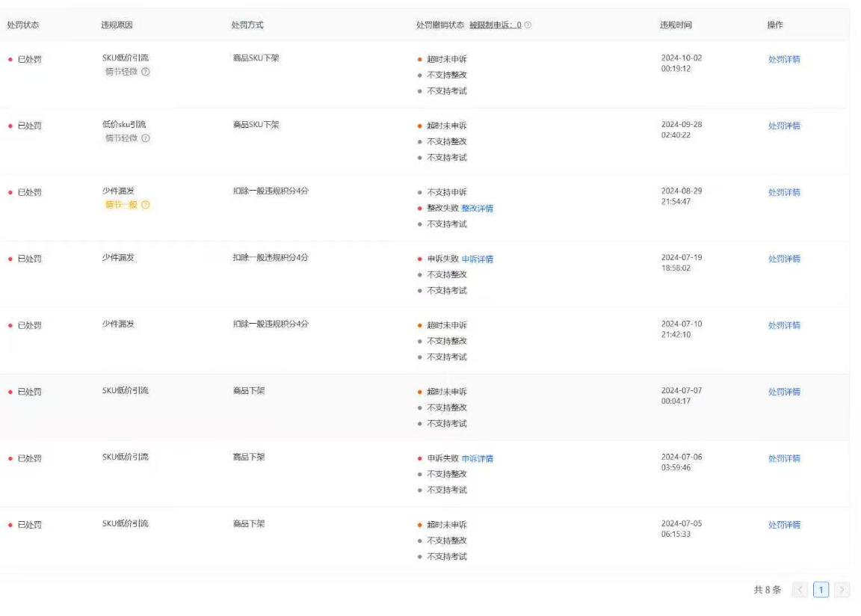View 处罚详情 for the 2024-08-29 violation

click(784, 193)
